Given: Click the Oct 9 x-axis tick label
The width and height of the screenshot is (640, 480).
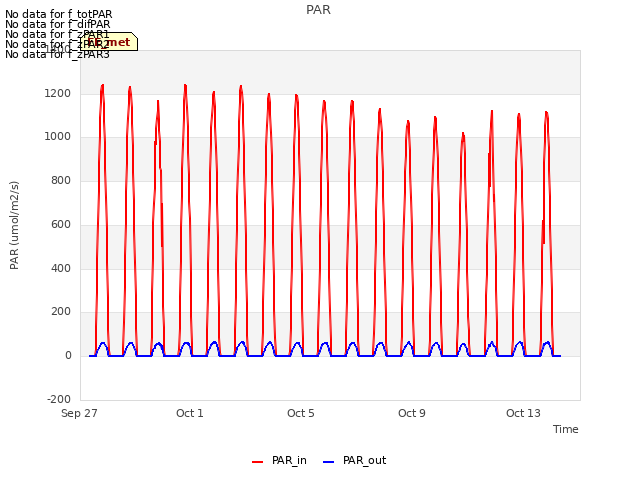Looking at the screenshot, I should click(412, 413).
